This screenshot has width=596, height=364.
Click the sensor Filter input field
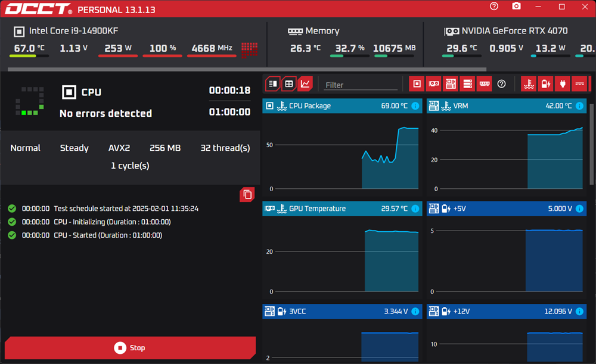click(x=361, y=85)
